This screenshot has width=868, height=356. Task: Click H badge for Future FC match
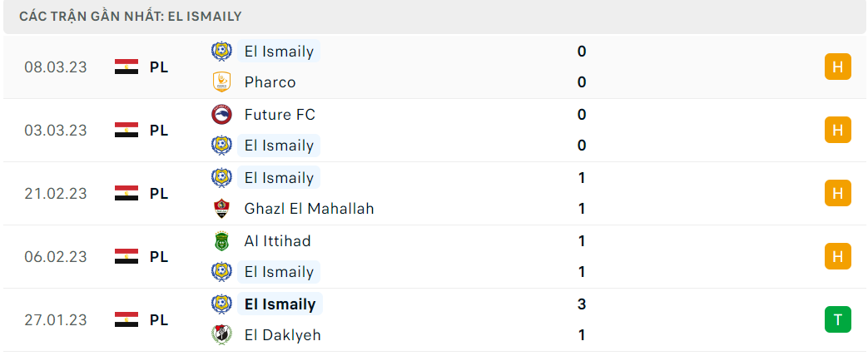(x=837, y=130)
